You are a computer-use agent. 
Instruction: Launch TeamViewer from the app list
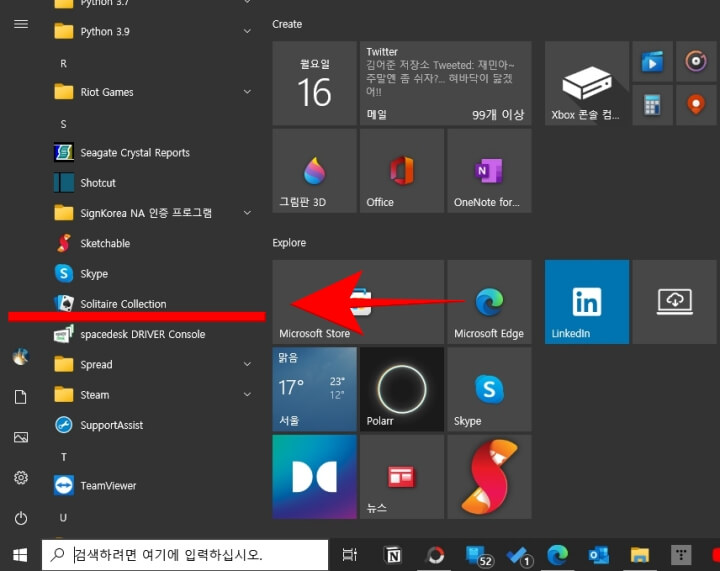[152, 486]
